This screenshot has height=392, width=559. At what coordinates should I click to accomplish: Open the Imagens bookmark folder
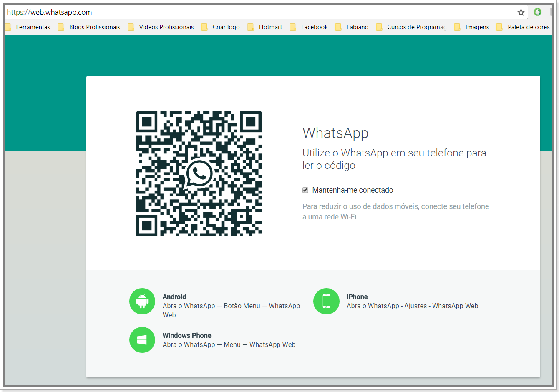click(x=471, y=27)
